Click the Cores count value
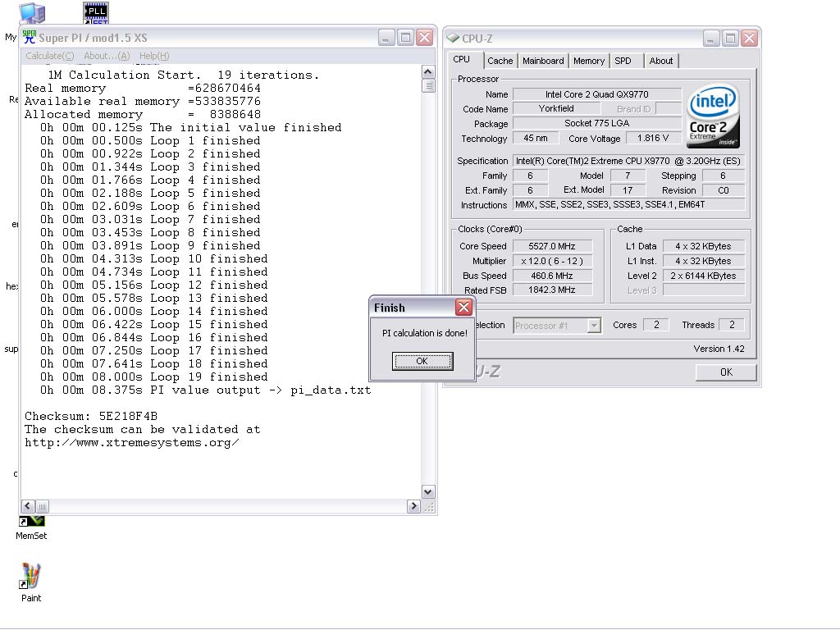This screenshot has width=840, height=630. pyautogui.click(x=655, y=325)
